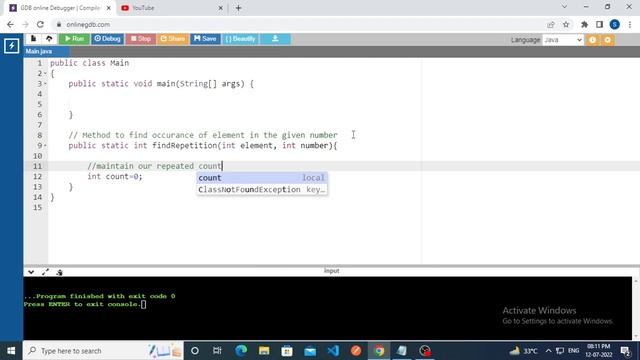Open Task View on the taskbar
This screenshot has width=640, height=360.
click(217, 351)
